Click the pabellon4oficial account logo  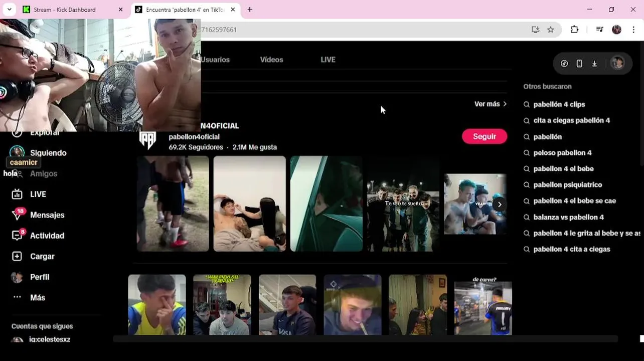pos(147,140)
